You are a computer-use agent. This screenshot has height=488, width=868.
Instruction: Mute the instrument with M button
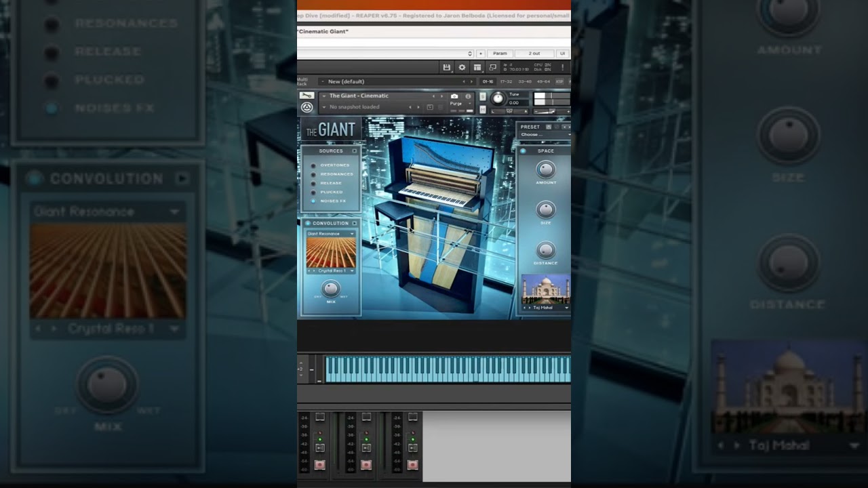coord(483,110)
